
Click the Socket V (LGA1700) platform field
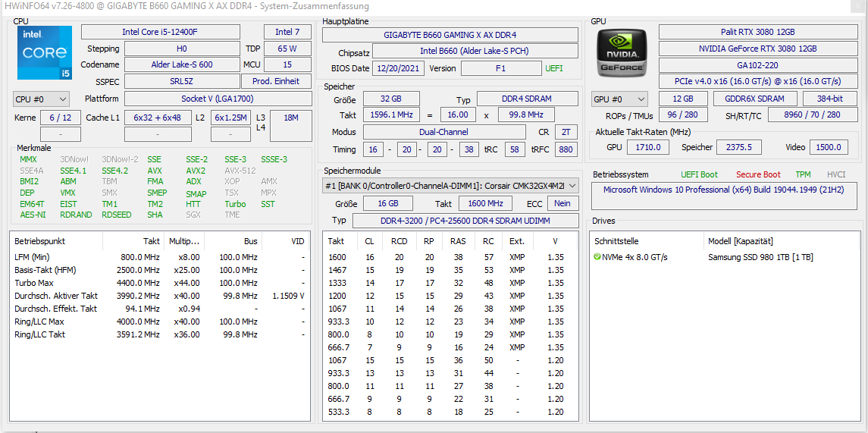218,99
